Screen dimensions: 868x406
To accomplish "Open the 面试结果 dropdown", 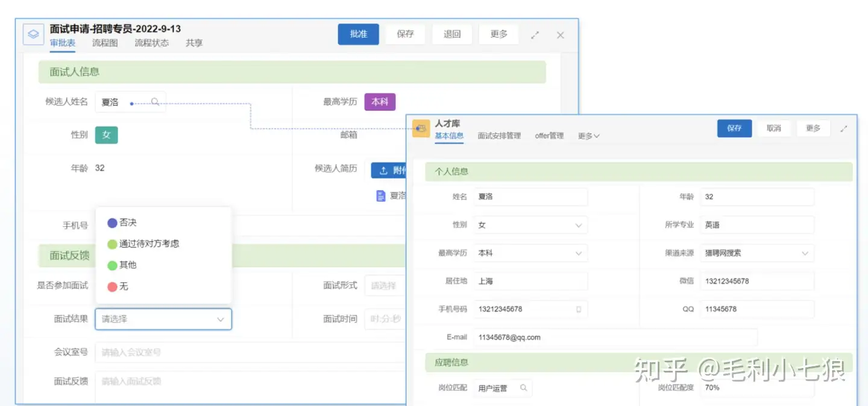I will (163, 319).
